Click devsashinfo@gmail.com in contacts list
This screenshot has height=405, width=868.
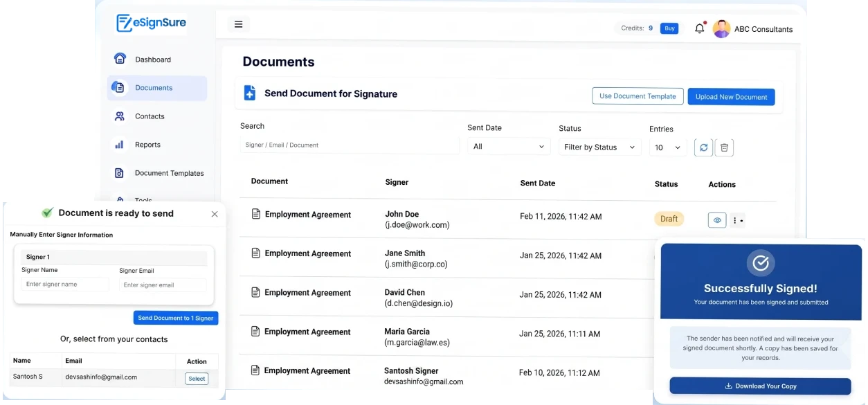click(101, 377)
